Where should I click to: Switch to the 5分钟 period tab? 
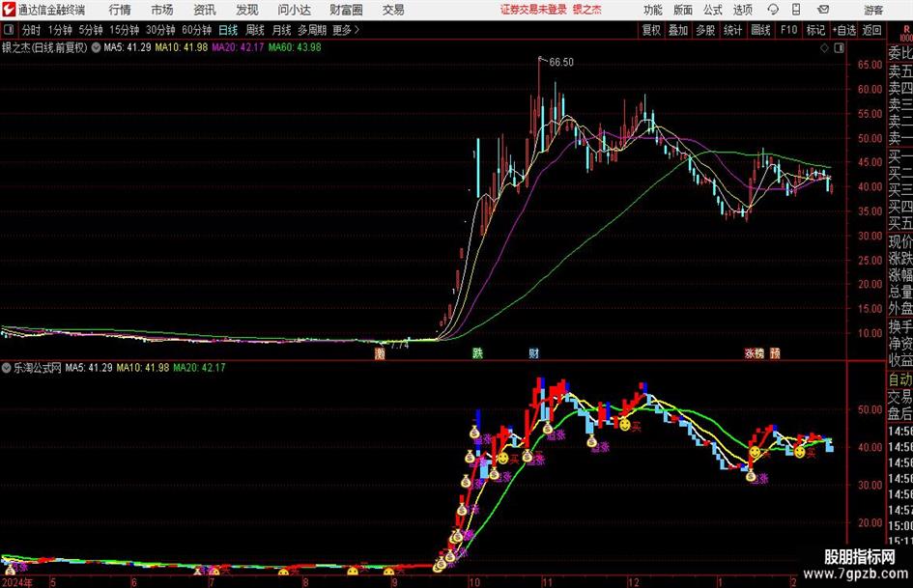pyautogui.click(x=91, y=30)
